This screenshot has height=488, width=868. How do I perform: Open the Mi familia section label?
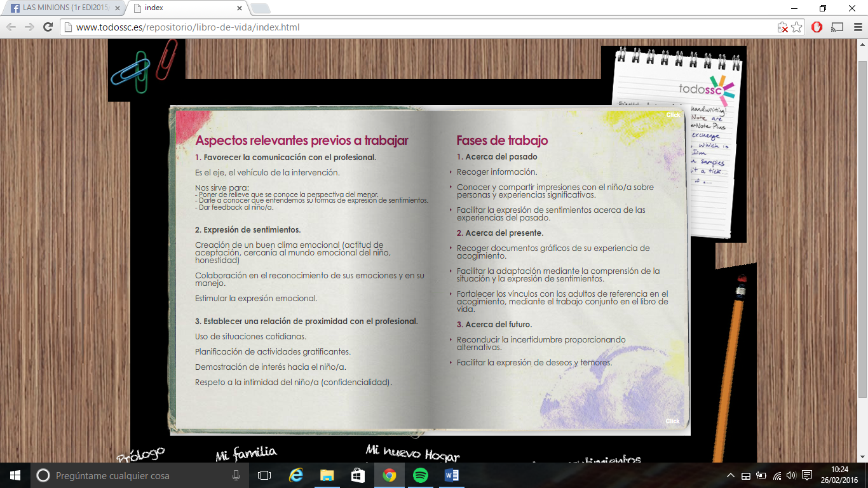click(247, 454)
